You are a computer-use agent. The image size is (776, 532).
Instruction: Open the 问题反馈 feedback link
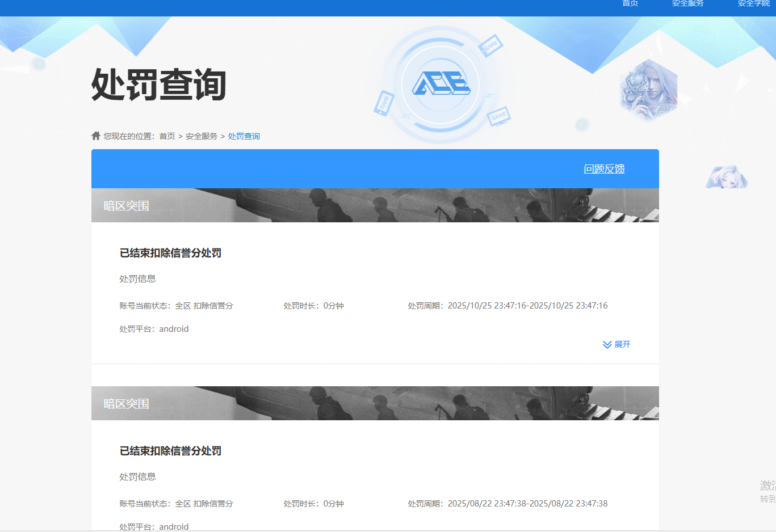point(604,168)
